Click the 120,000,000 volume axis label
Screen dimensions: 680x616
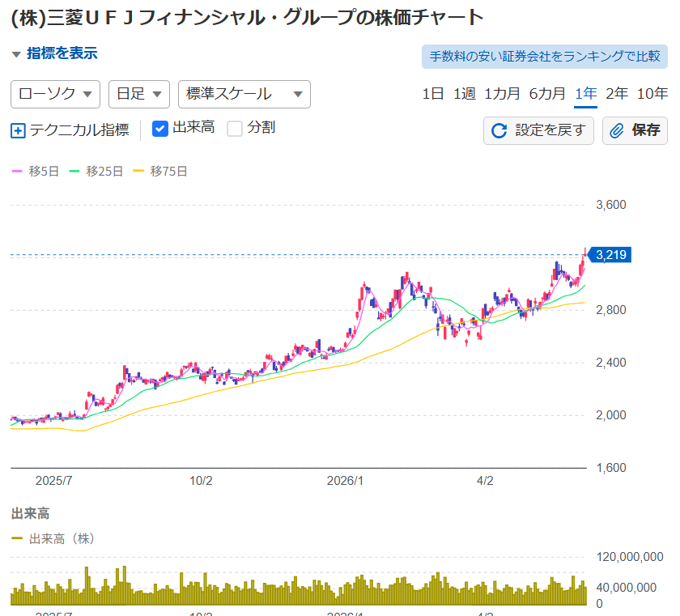click(x=630, y=557)
